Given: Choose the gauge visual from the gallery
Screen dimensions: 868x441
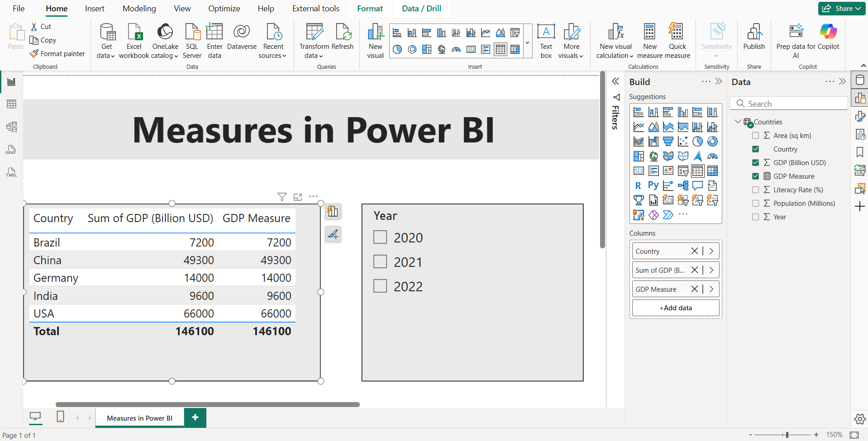Looking at the screenshot, I should [456, 50].
